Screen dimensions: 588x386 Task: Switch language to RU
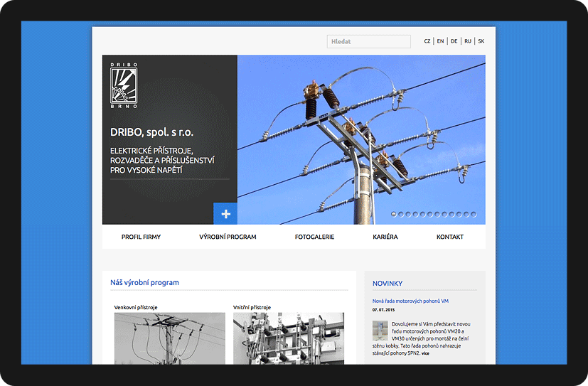coord(468,41)
